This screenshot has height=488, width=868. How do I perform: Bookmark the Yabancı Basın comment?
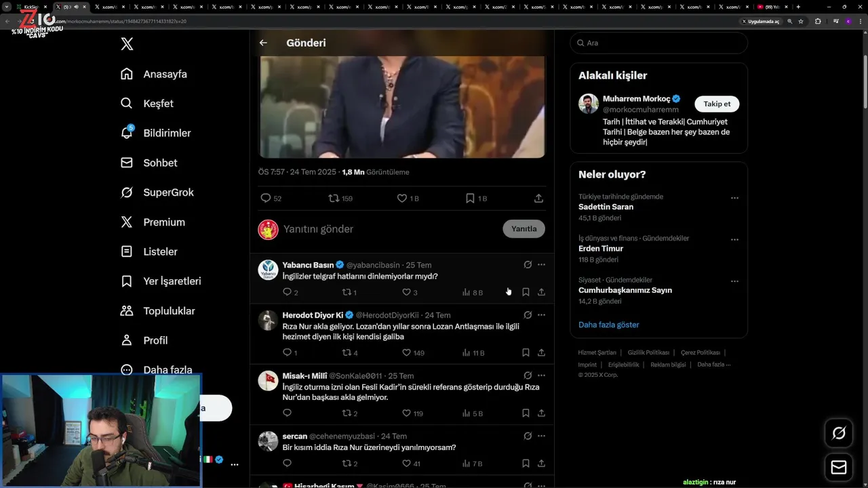pyautogui.click(x=526, y=292)
